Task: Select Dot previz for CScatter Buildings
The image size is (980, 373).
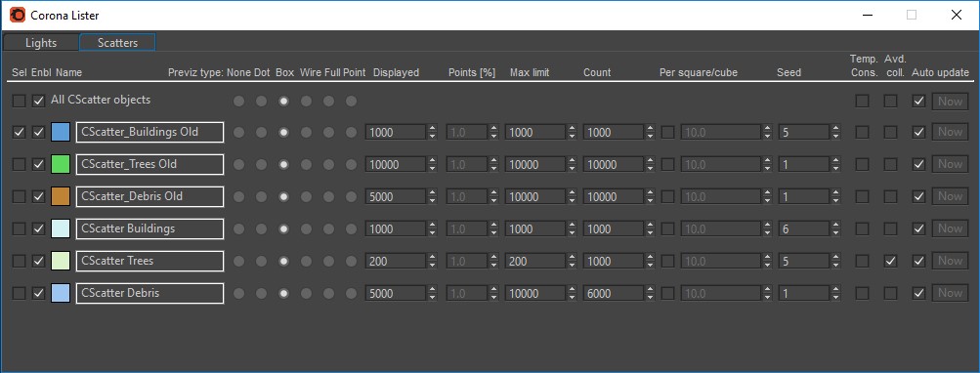Action: click(x=261, y=228)
